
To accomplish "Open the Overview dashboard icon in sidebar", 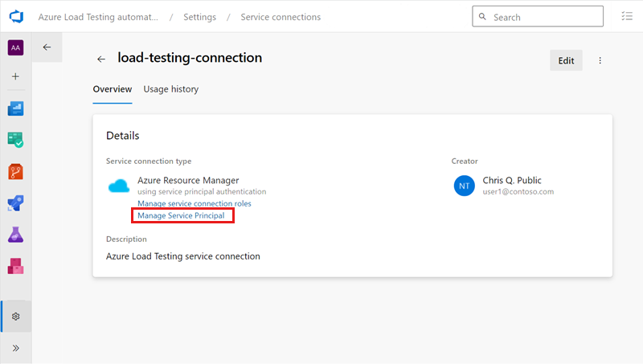I will point(15,108).
